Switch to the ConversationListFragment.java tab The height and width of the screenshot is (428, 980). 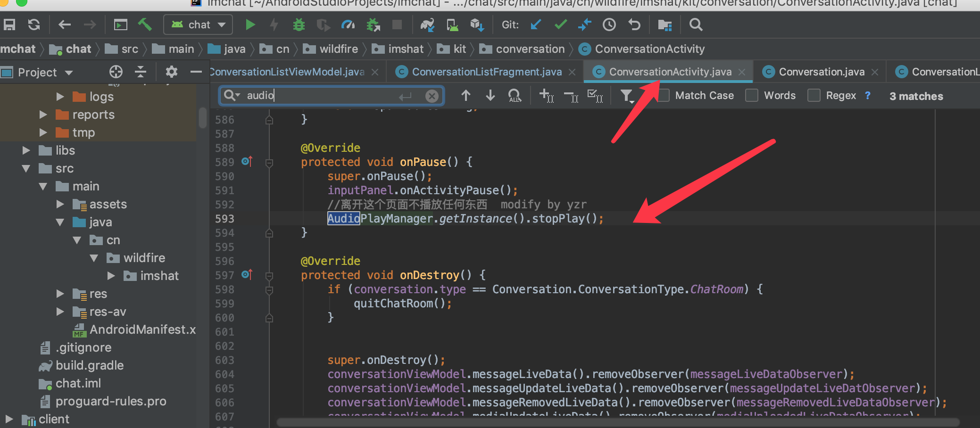click(x=486, y=72)
